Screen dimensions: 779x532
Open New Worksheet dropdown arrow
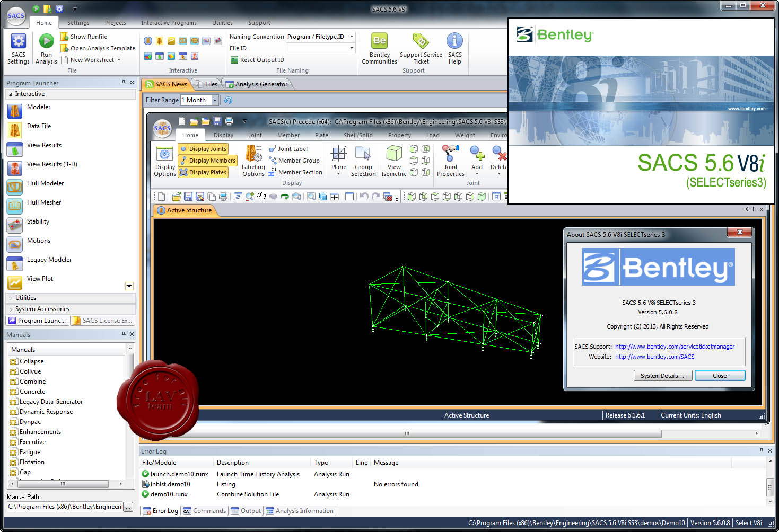[x=119, y=60]
